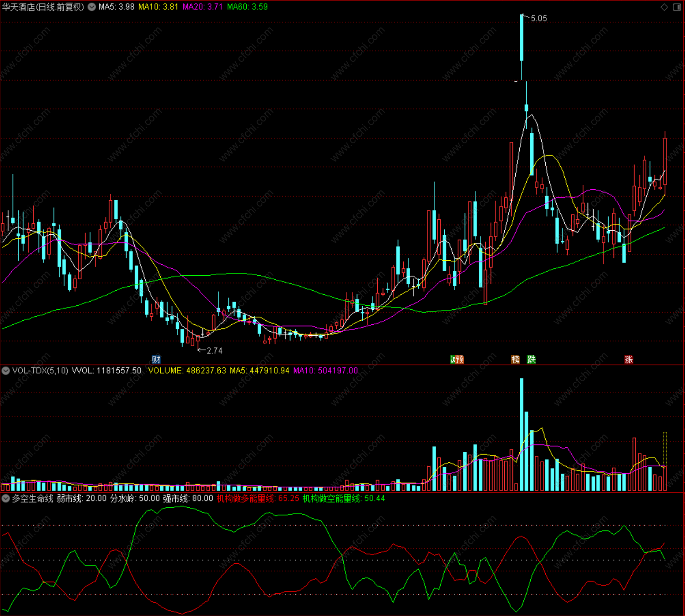Click the 2.74 low price label

pyautogui.click(x=214, y=350)
